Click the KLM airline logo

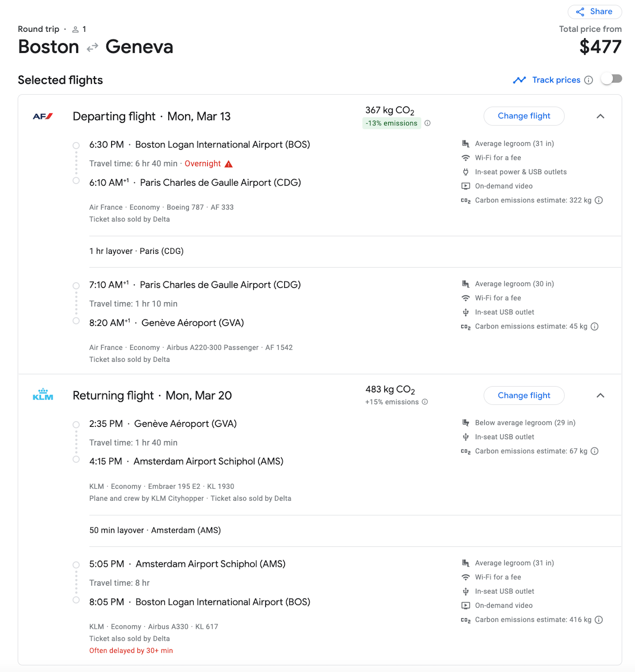[x=43, y=395]
